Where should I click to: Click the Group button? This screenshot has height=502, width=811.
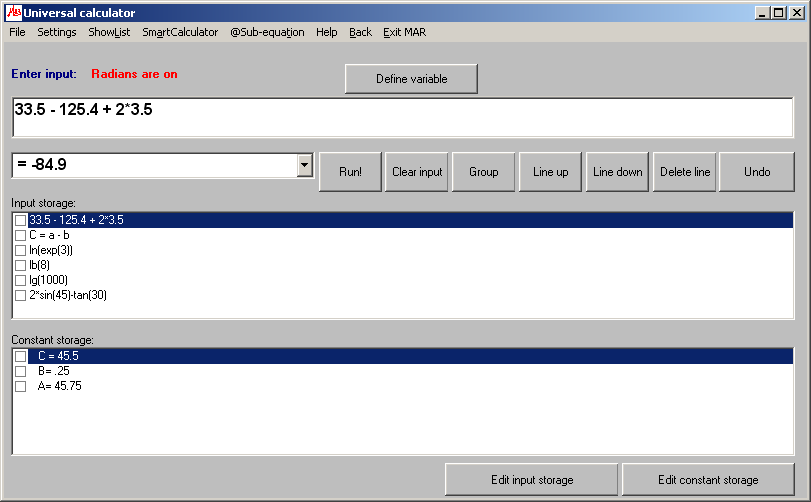click(x=484, y=172)
